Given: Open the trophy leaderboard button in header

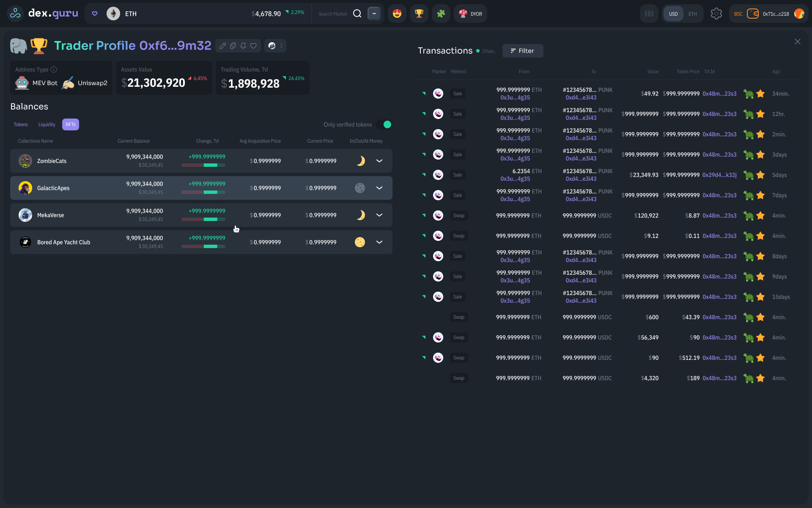Looking at the screenshot, I should [x=419, y=14].
